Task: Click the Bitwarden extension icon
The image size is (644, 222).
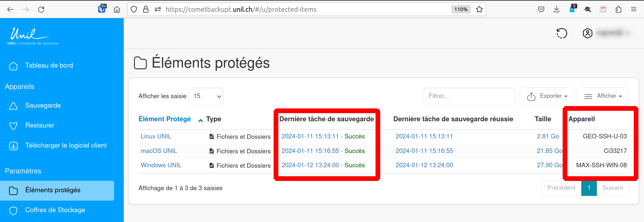Action: 102,9
